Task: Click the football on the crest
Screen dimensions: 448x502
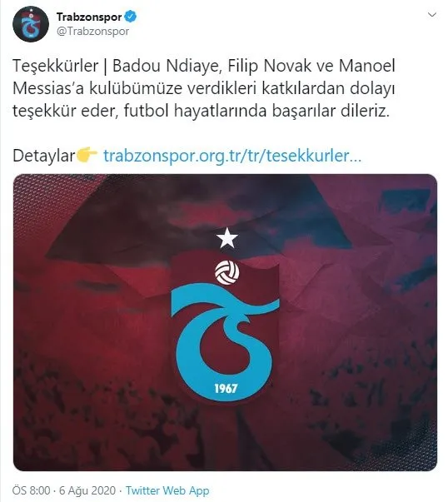Action: point(227,273)
